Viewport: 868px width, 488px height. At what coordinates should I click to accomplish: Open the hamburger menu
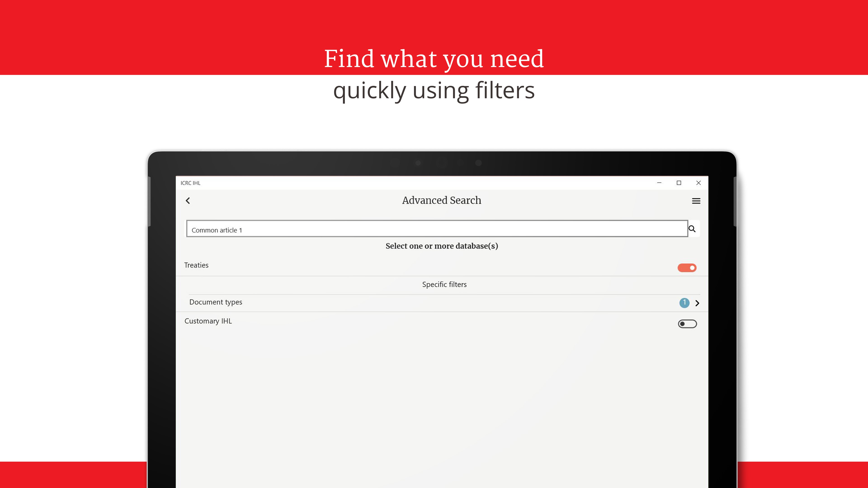pos(696,201)
